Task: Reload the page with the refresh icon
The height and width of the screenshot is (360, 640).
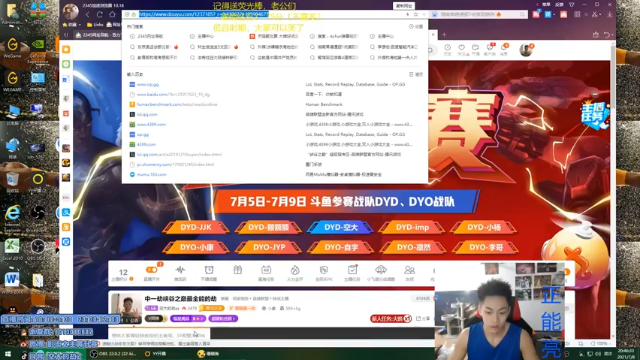Action: (100, 14)
